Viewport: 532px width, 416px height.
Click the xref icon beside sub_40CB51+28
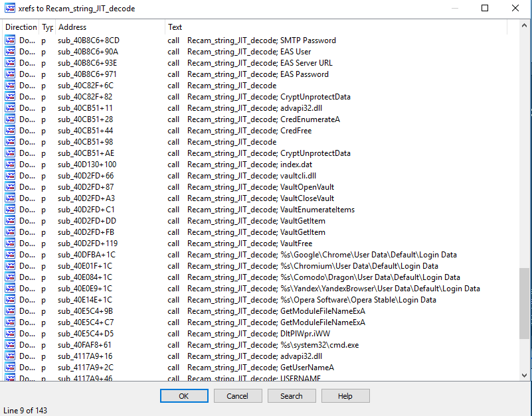pyautogui.click(x=10, y=119)
